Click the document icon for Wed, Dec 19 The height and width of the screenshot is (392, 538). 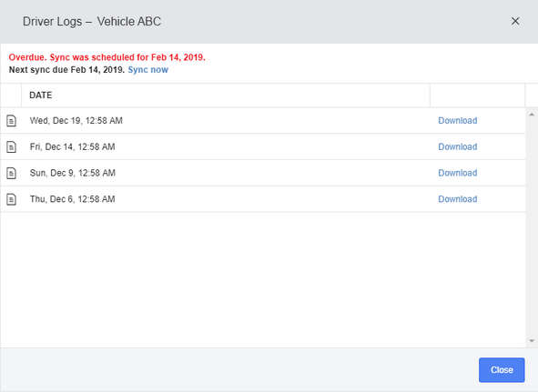(x=11, y=121)
